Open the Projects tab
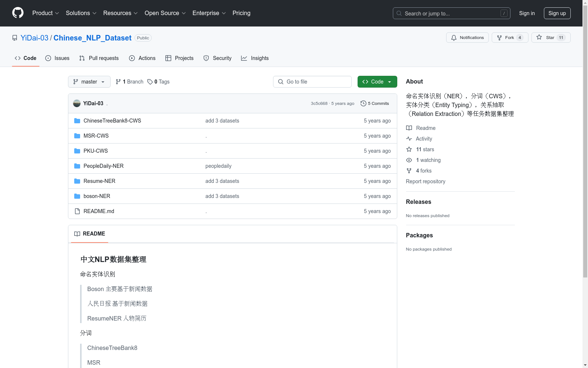The image size is (588, 368). pyautogui.click(x=179, y=58)
